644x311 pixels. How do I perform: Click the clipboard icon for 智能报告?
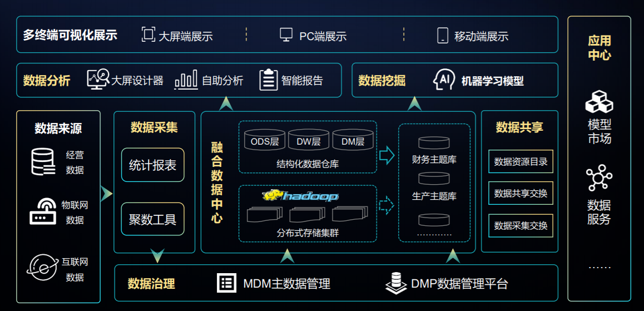coord(269,80)
